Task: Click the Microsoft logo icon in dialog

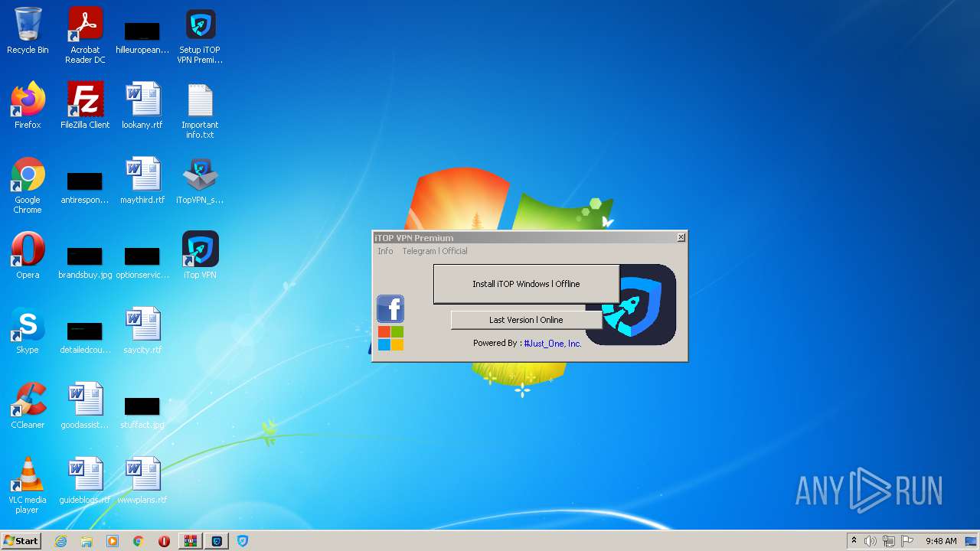Action: click(x=390, y=338)
